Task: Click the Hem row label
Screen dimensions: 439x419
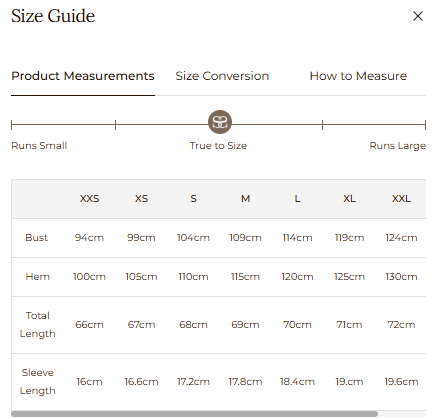Action: point(38,277)
